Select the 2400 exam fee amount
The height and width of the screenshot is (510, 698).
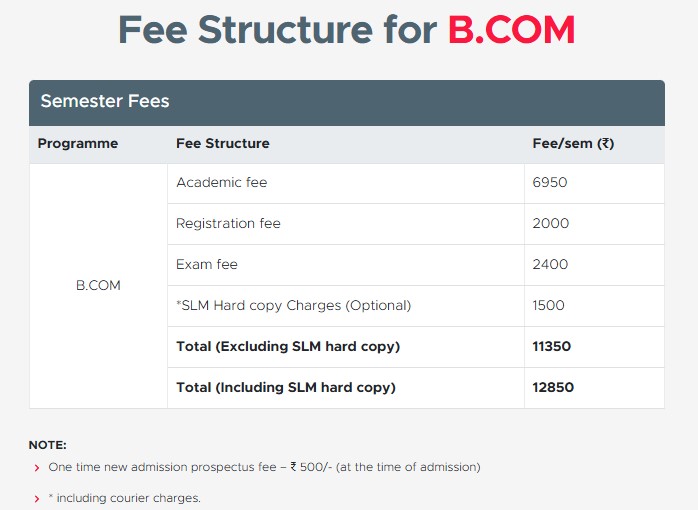click(550, 264)
